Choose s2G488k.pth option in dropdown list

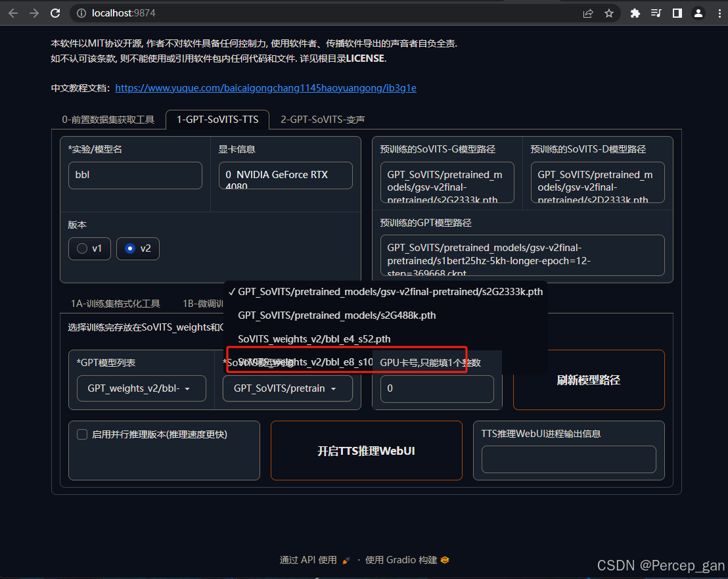[386, 315]
